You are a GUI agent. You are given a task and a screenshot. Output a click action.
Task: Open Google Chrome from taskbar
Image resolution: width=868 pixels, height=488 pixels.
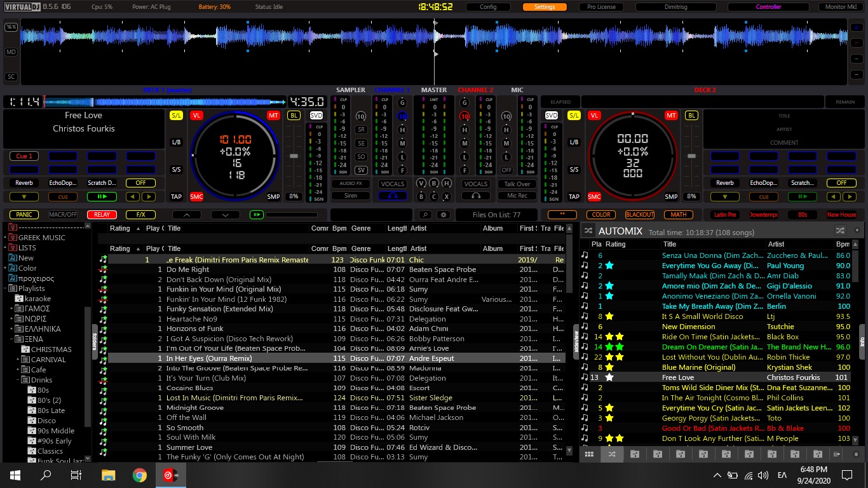tap(140, 475)
